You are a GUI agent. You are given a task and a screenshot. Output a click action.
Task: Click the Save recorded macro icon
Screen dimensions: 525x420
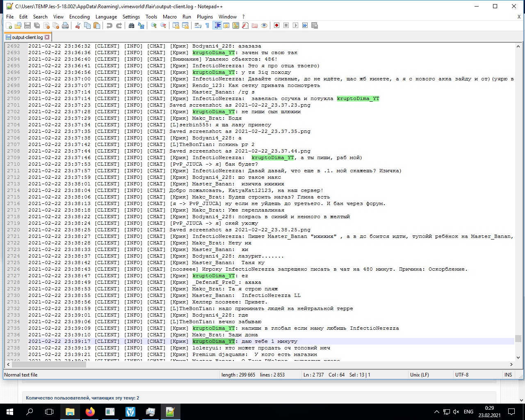pyautogui.click(x=315, y=25)
